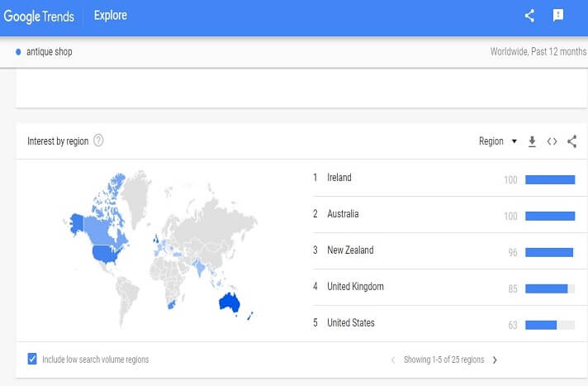Click the antique shop search term

(x=49, y=51)
